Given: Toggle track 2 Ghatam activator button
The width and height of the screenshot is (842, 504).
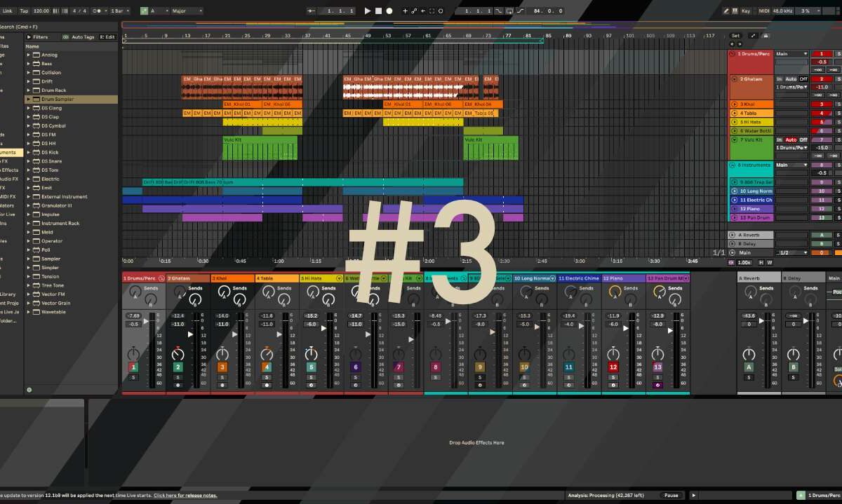Looking at the screenshot, I should tap(178, 367).
